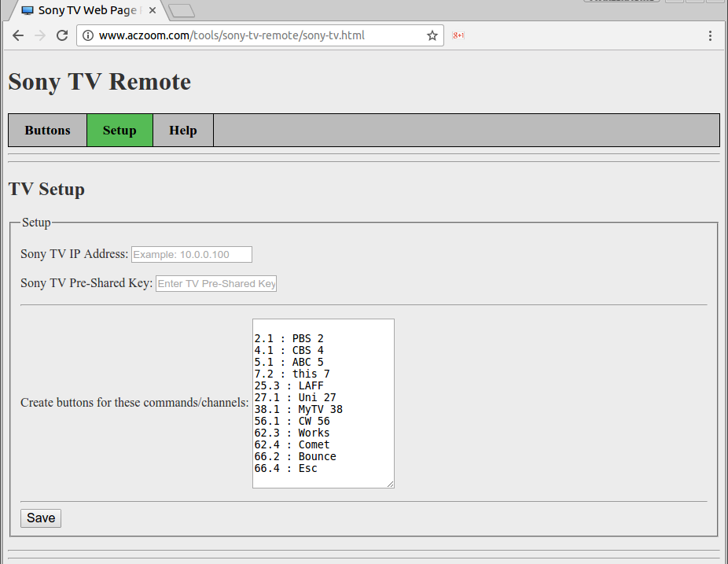Save the TV setup settings
This screenshot has width=728, height=564.
click(41, 518)
